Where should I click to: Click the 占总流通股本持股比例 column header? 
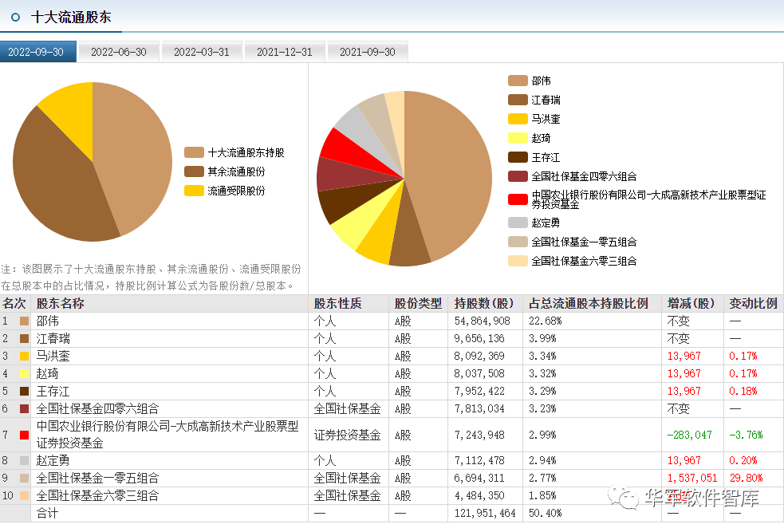pos(589,304)
